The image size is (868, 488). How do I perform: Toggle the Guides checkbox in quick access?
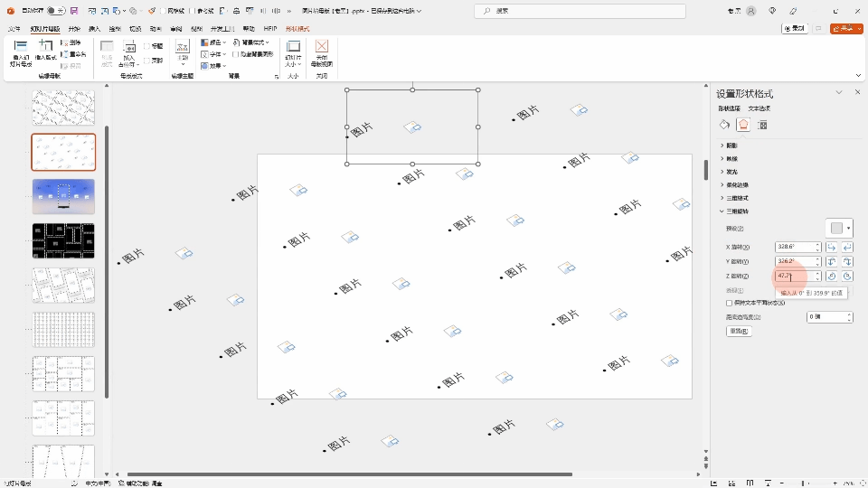(x=192, y=11)
